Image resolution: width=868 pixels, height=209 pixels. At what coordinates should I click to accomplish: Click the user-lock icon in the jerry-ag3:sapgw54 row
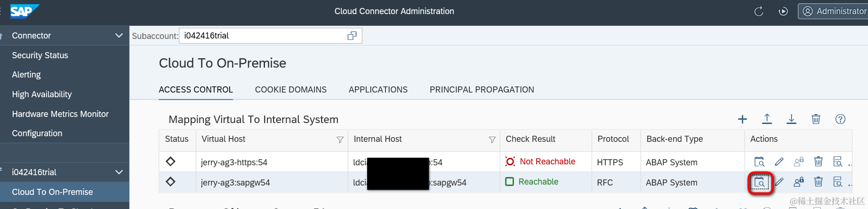[799, 182]
